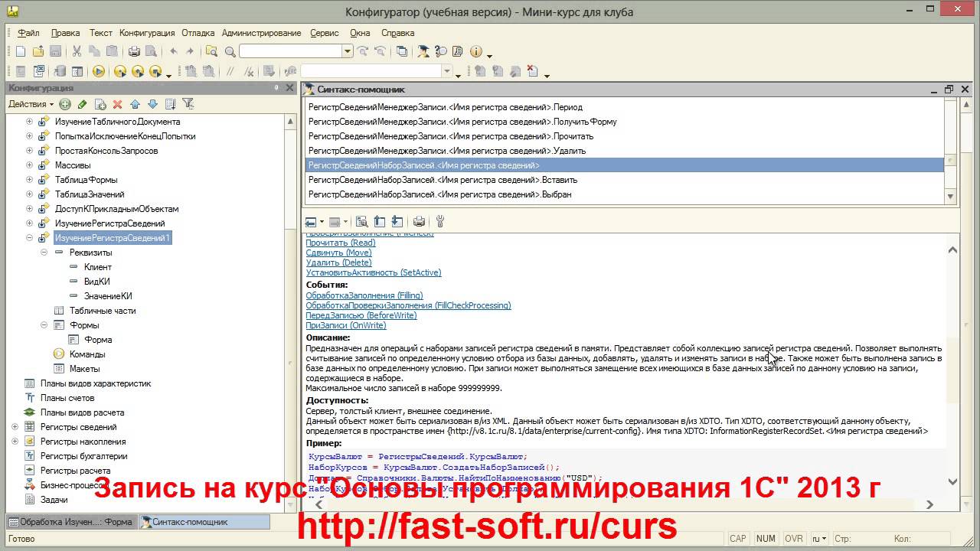This screenshot has height=551, width=980.
Task: Click the Find magnifier icon beside search box
Action: pyautogui.click(x=230, y=51)
